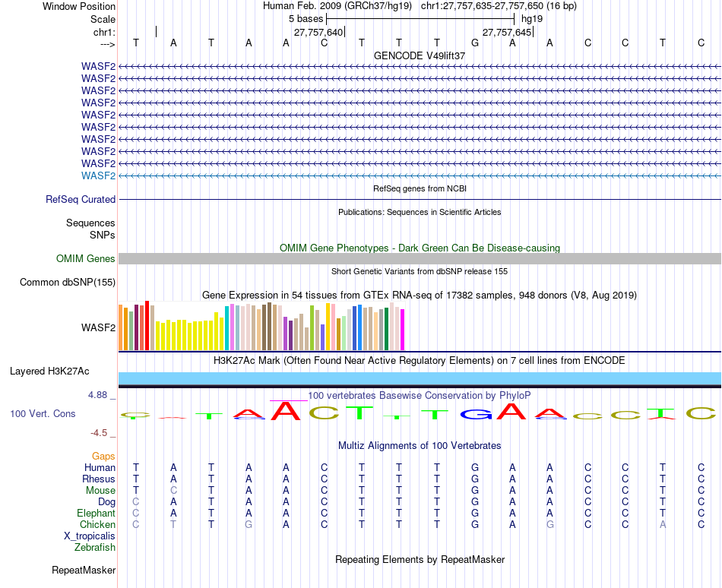Select the SNPs track label
Image resolution: width=722 pixels, height=588 pixels.
(103, 235)
